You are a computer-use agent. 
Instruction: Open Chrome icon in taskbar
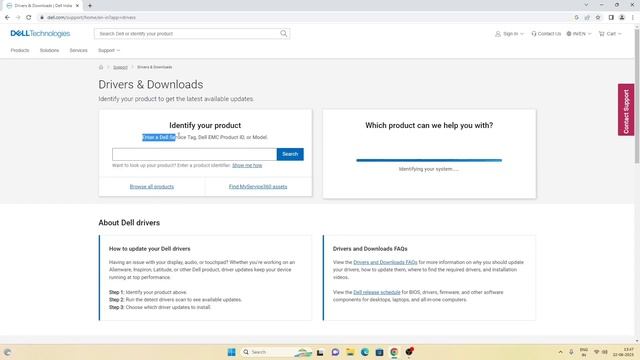click(394, 352)
